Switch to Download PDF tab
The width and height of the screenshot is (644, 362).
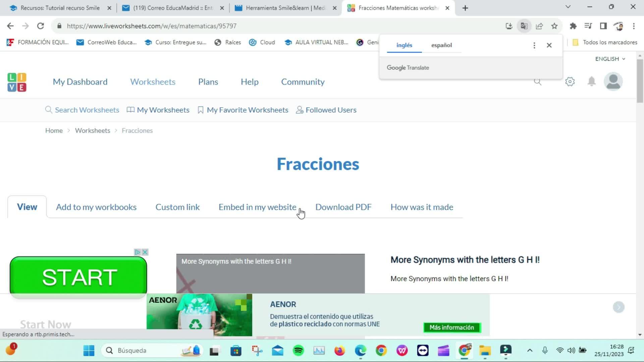click(x=343, y=207)
